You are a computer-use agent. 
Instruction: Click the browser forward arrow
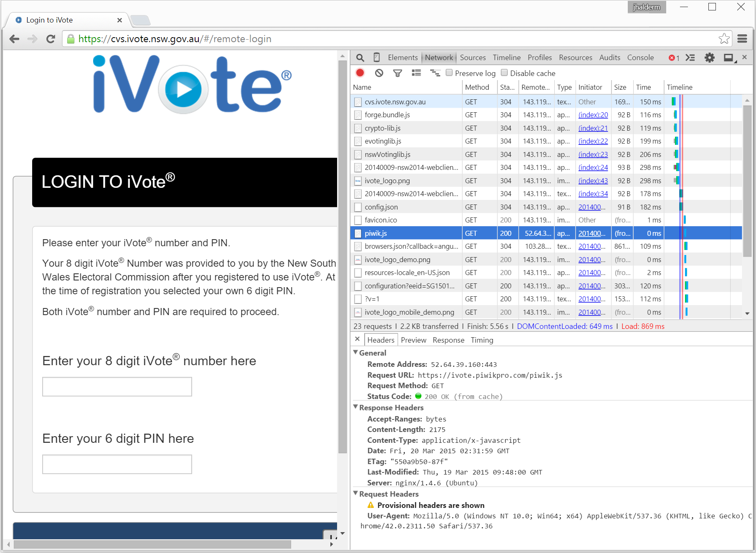[33, 39]
